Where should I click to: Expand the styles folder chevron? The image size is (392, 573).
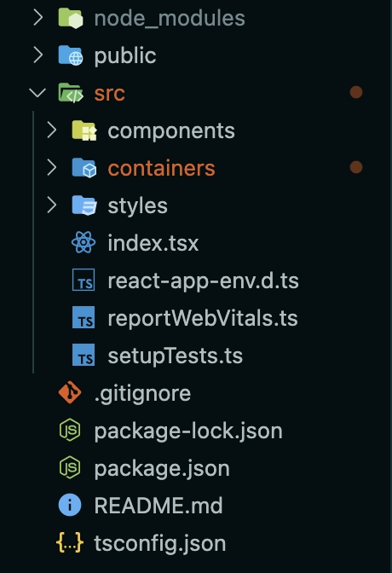point(51,205)
